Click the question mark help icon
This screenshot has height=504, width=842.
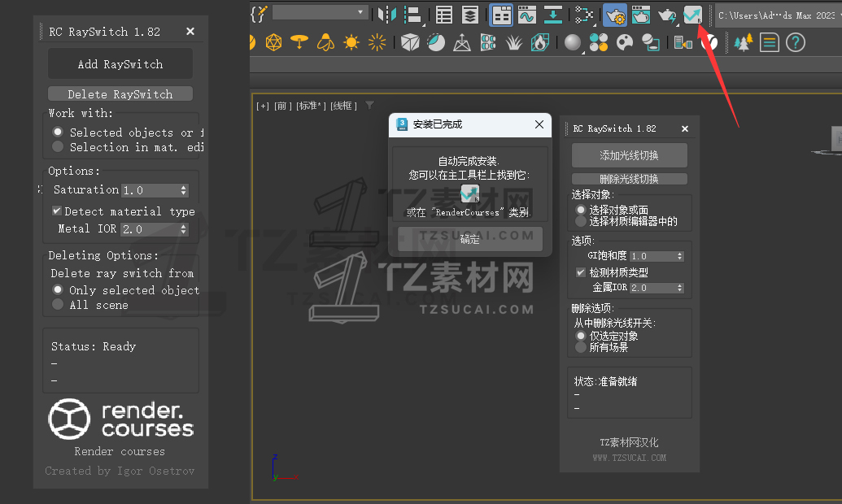pyautogui.click(x=796, y=42)
